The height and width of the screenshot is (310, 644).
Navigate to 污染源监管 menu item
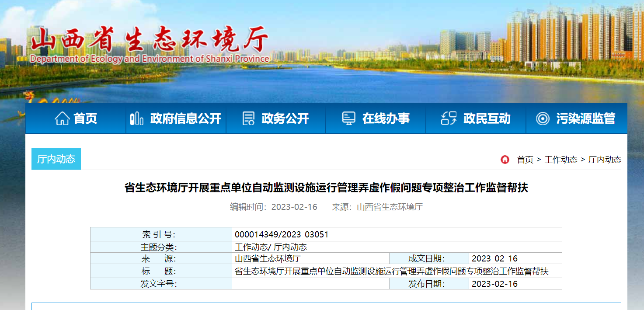[x=576, y=118]
